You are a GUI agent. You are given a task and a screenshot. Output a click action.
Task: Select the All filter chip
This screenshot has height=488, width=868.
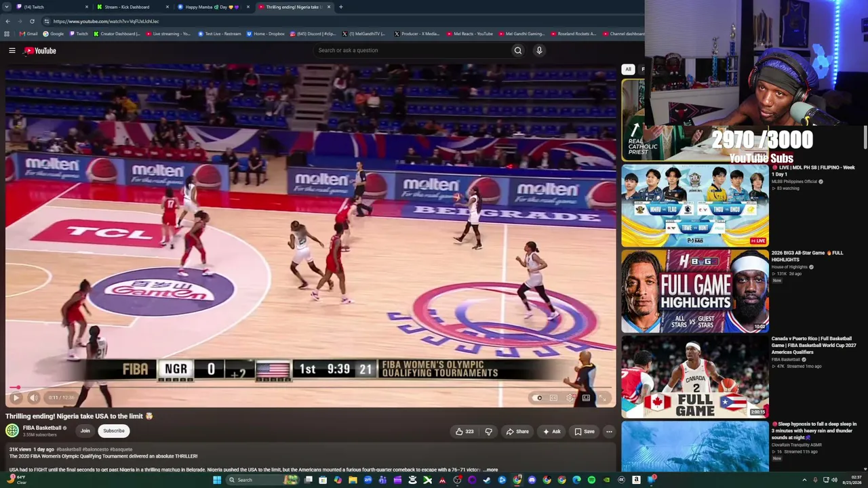click(x=628, y=69)
